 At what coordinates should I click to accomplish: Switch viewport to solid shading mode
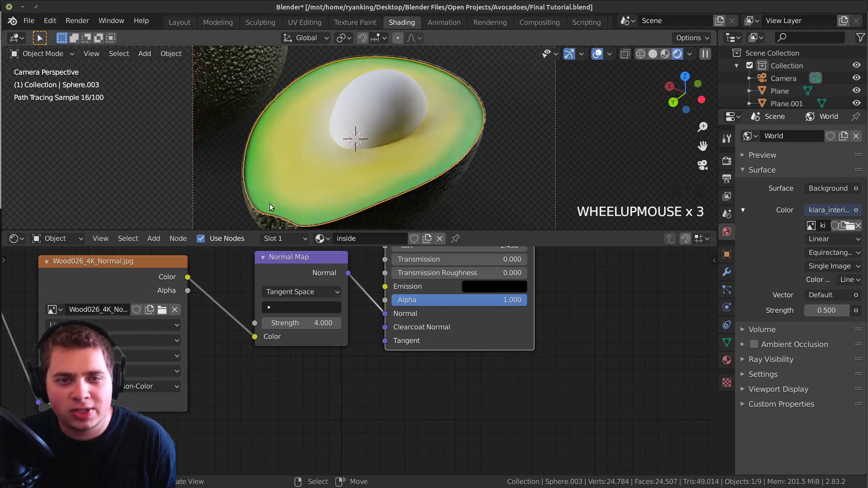tap(653, 53)
